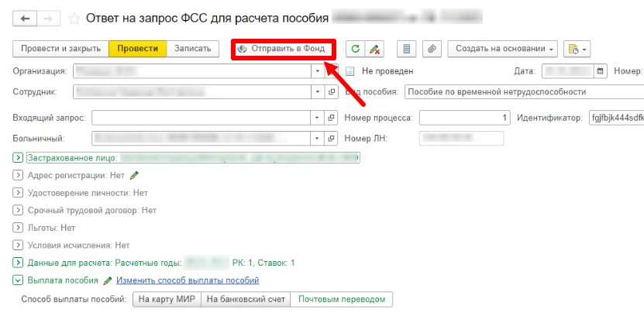Click Условия исчисления: Нет text
The width and height of the screenshot is (644, 313).
[x=78, y=246]
